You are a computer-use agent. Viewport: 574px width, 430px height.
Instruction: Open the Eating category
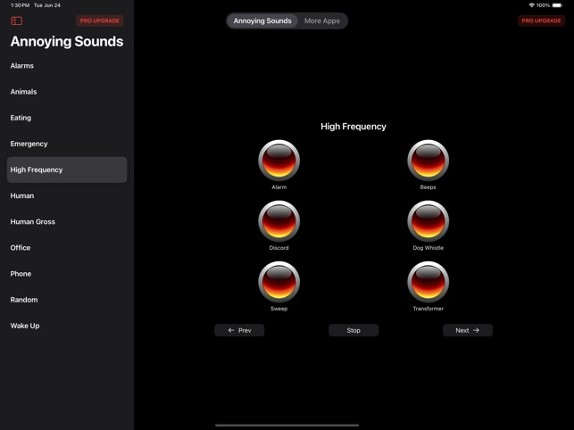pos(67,118)
